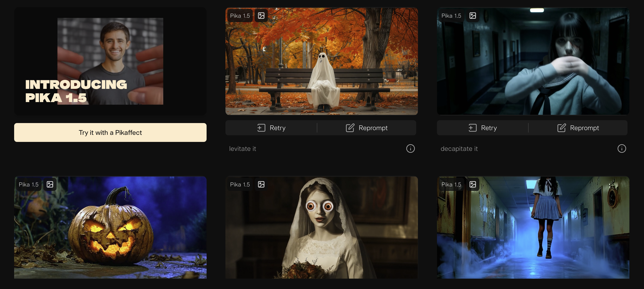The width and height of the screenshot is (644, 289).
Task: Reprompt the 'decapitate it' video
Action: click(x=578, y=128)
